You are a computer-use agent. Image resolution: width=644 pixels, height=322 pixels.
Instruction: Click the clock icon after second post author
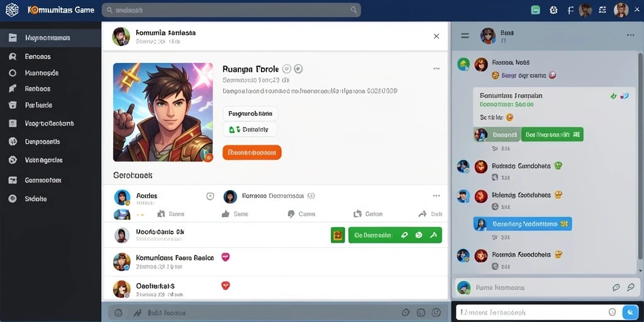click(x=311, y=196)
